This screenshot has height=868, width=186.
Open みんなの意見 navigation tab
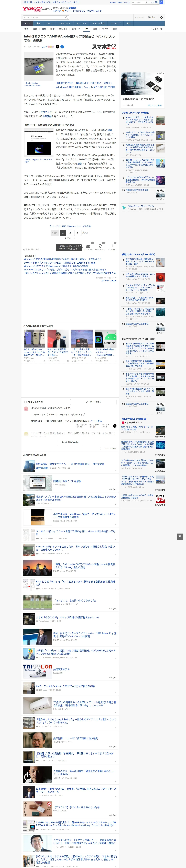[x=99, y=23]
